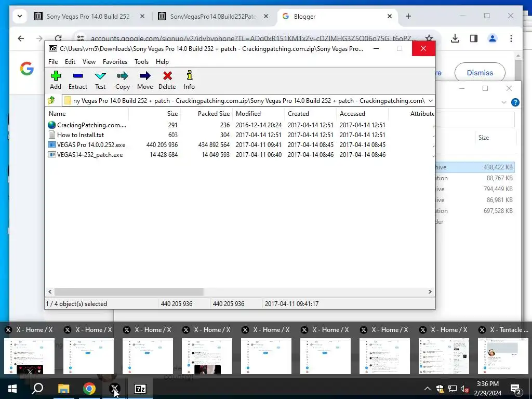532x399 pixels.
Task: Choose the Move toolbar icon
Action: pyautogui.click(x=145, y=76)
